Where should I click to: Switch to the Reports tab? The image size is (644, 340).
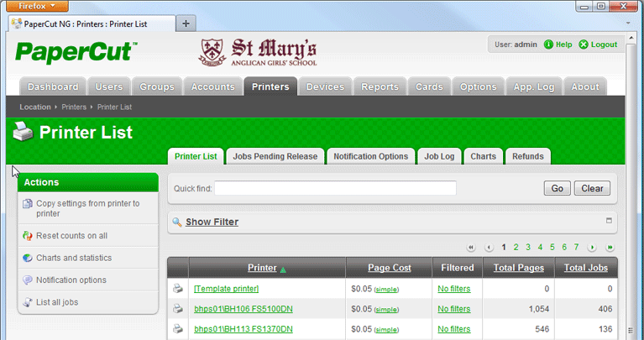pos(380,86)
